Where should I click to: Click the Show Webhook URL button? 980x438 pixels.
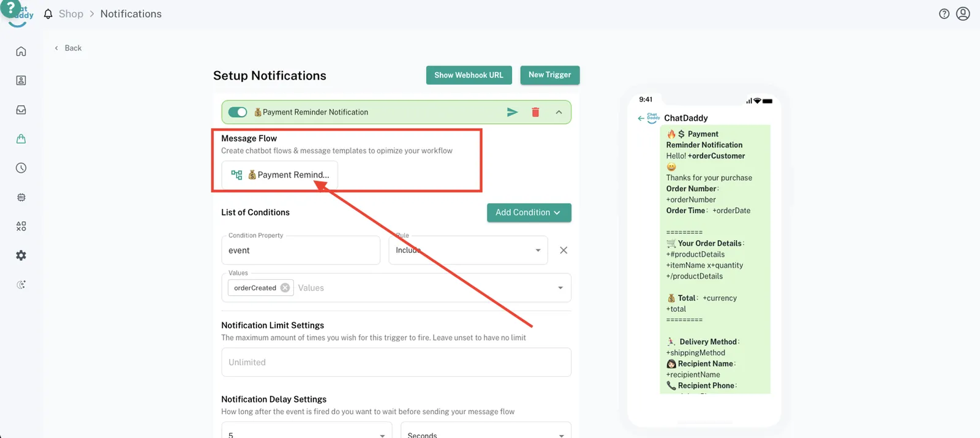point(469,75)
